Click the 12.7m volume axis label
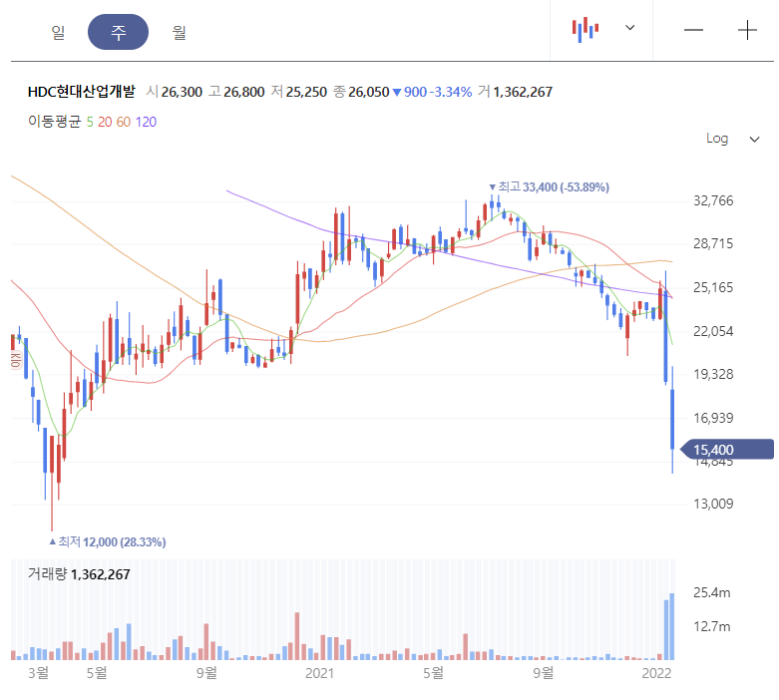The height and width of the screenshot is (700, 779). coord(712,626)
